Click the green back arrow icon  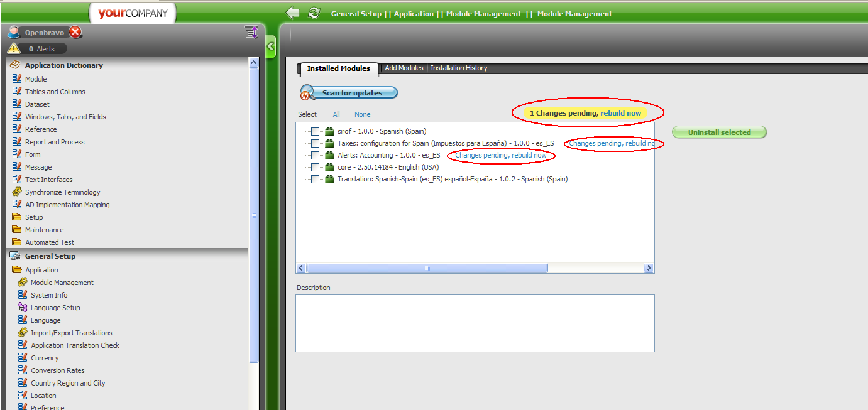point(292,13)
